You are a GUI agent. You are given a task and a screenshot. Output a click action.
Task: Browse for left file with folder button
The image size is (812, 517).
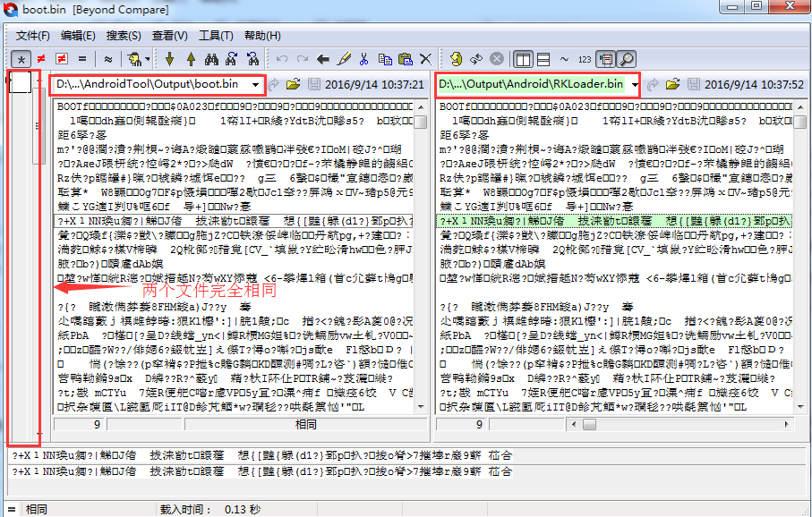click(293, 84)
